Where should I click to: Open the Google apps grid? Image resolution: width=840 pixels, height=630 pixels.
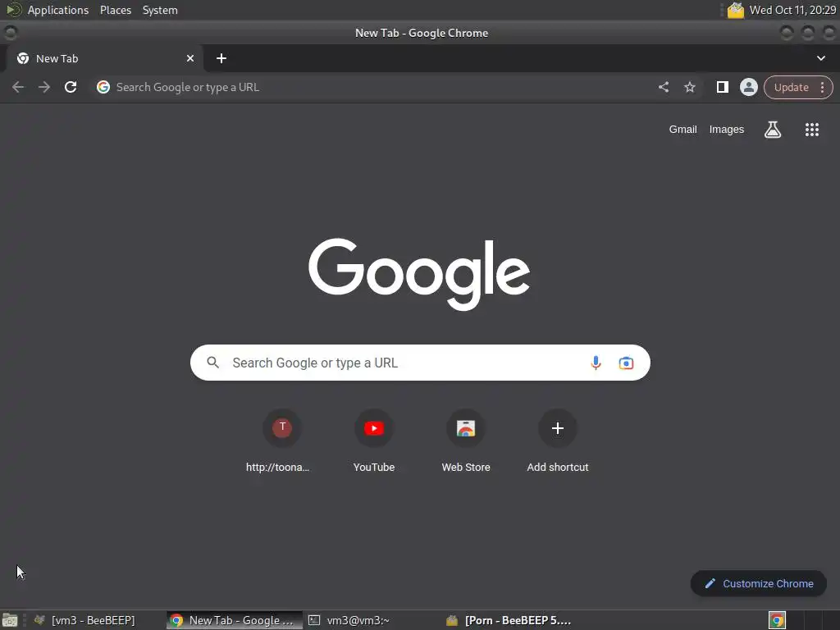click(811, 130)
